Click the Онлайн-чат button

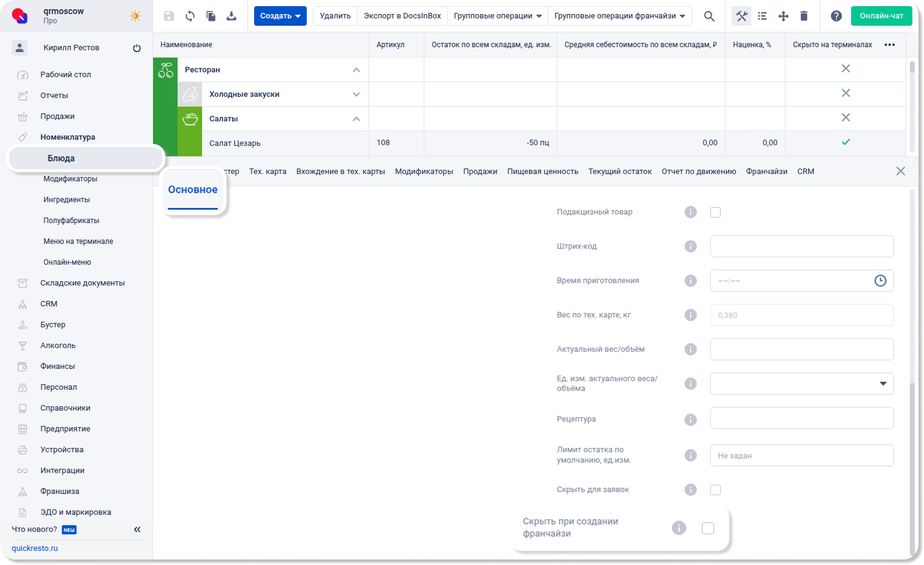[x=881, y=16]
